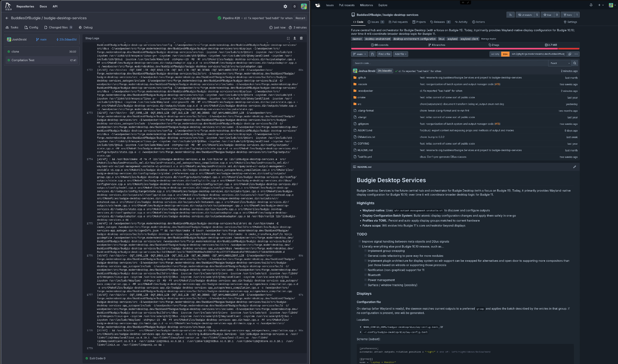Restart the pipeline
The width and height of the screenshot is (618, 364).
coord(300,18)
